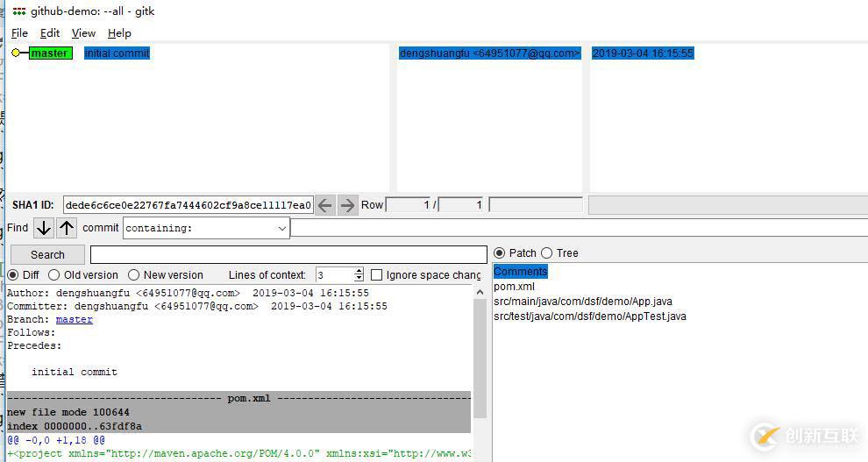Open the 'containing:' find type dropdown

(207, 228)
